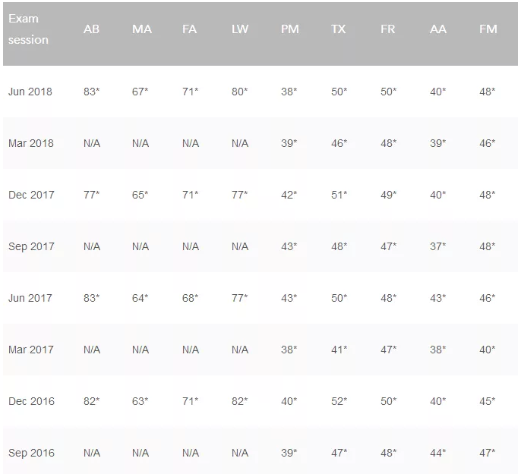Select the AB column header
Viewport: 522px width, 475px height.
[x=91, y=29]
